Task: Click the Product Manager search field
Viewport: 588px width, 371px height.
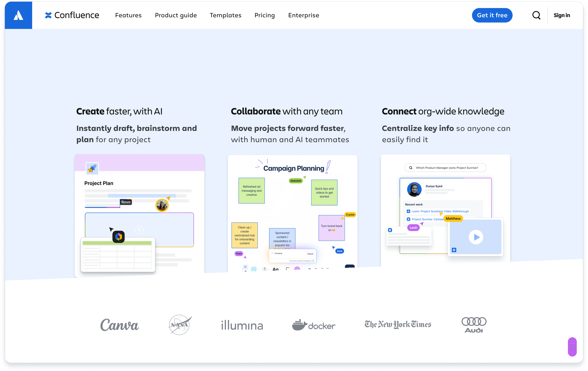Action: (446, 168)
